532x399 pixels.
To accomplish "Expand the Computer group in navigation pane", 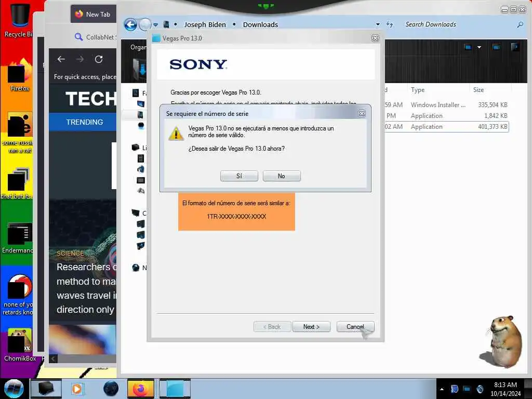I will 139,213.
